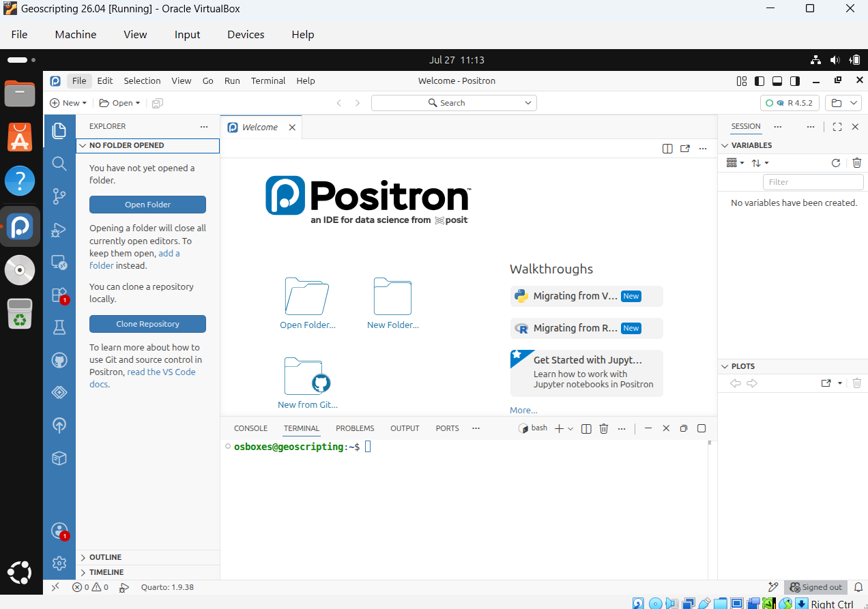Open the Posit Publisher upload arrow icon

click(59, 426)
